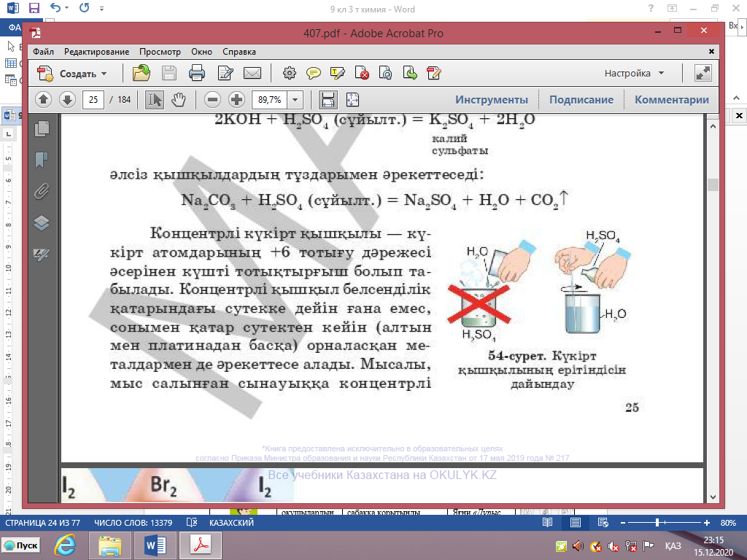Adjust the Word zoom slider handle
The height and width of the screenshot is (560, 747).
coord(657,523)
